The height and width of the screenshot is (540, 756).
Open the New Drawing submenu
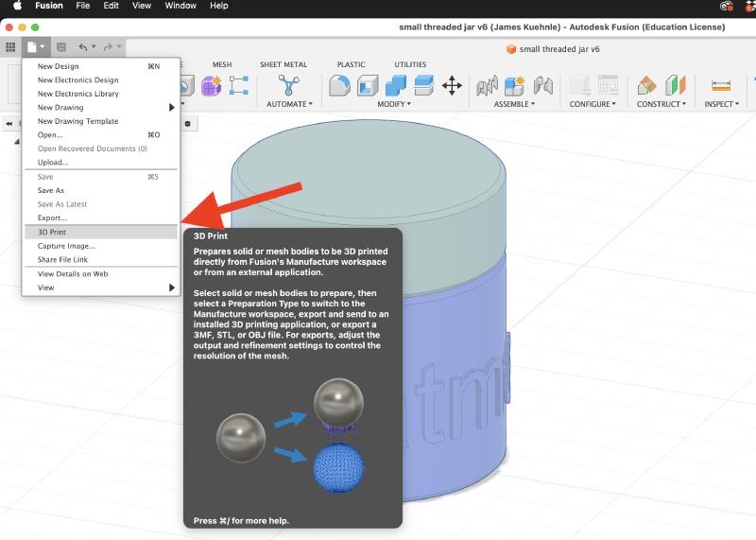tap(101, 107)
